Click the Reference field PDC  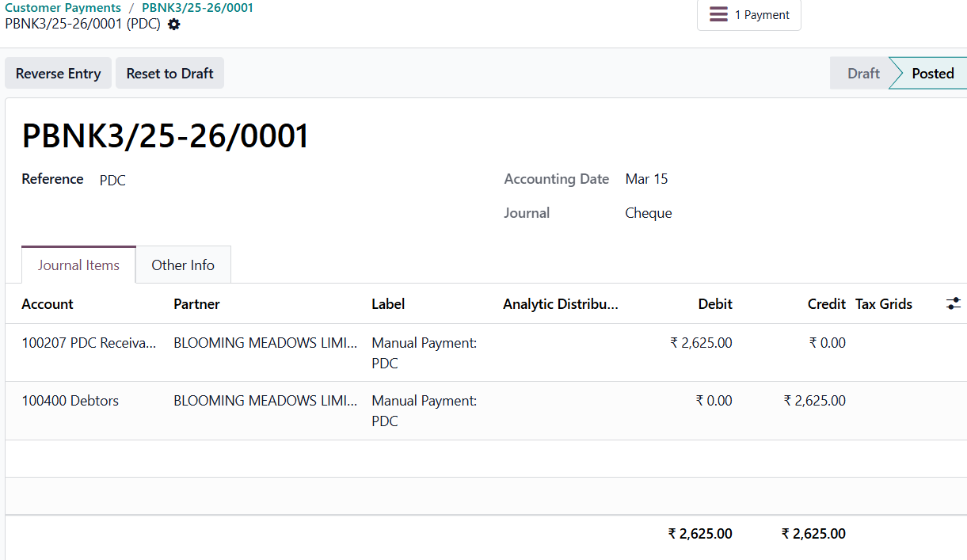tap(112, 181)
